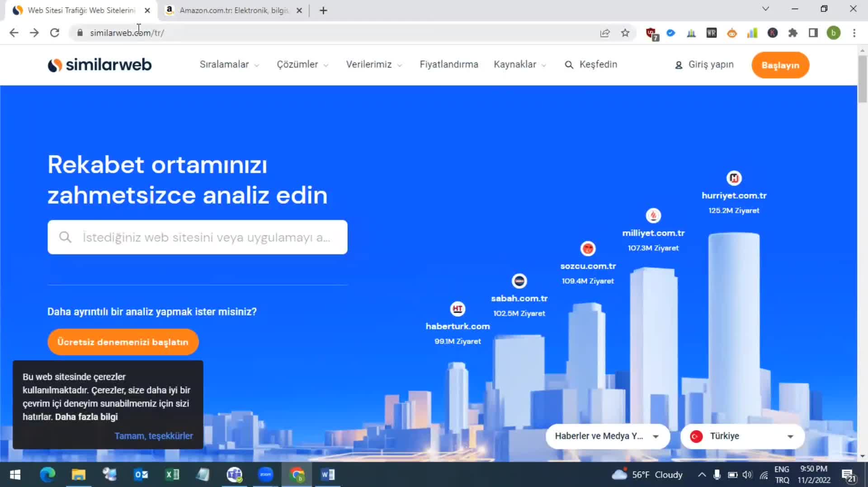
Task: Open the notification center icon
Action: coord(849,475)
